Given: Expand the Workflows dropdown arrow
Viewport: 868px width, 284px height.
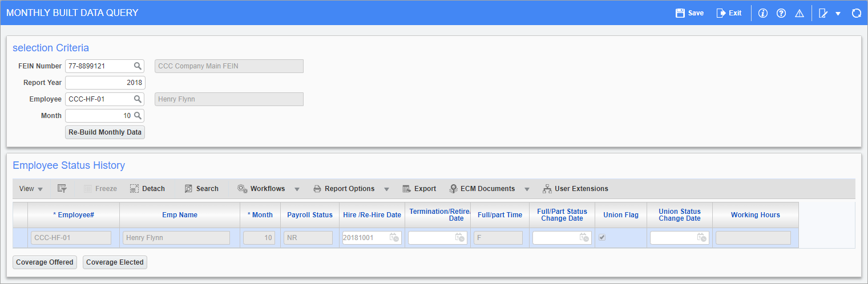Looking at the screenshot, I should [297, 189].
